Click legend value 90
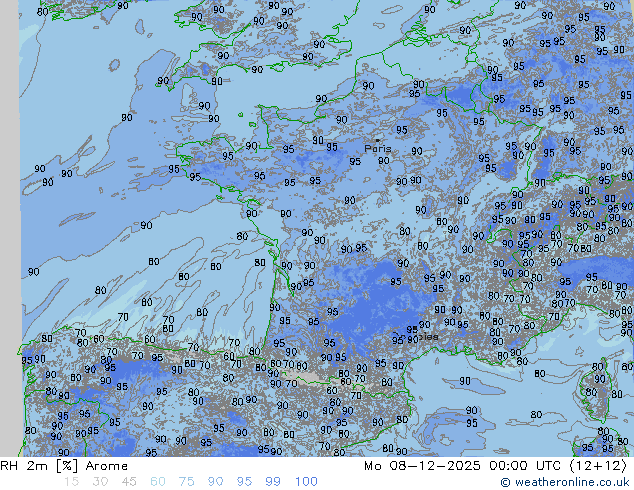634x490 pixels. coord(216,482)
